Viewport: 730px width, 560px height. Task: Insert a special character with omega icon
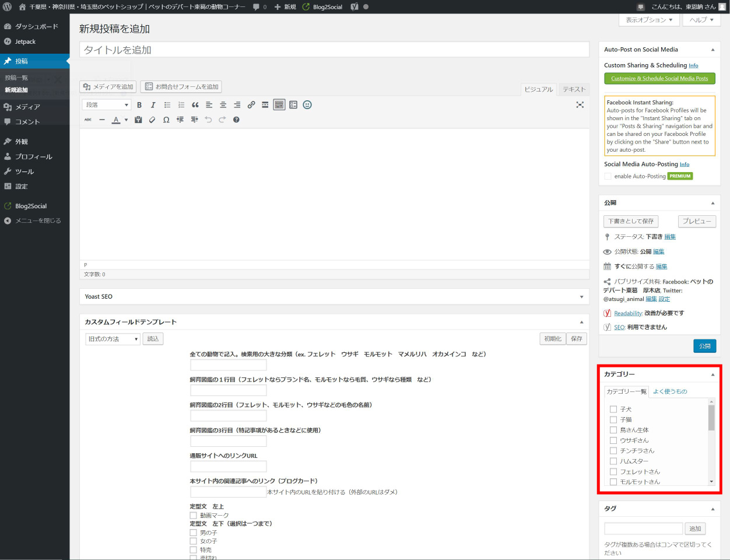[x=166, y=120]
